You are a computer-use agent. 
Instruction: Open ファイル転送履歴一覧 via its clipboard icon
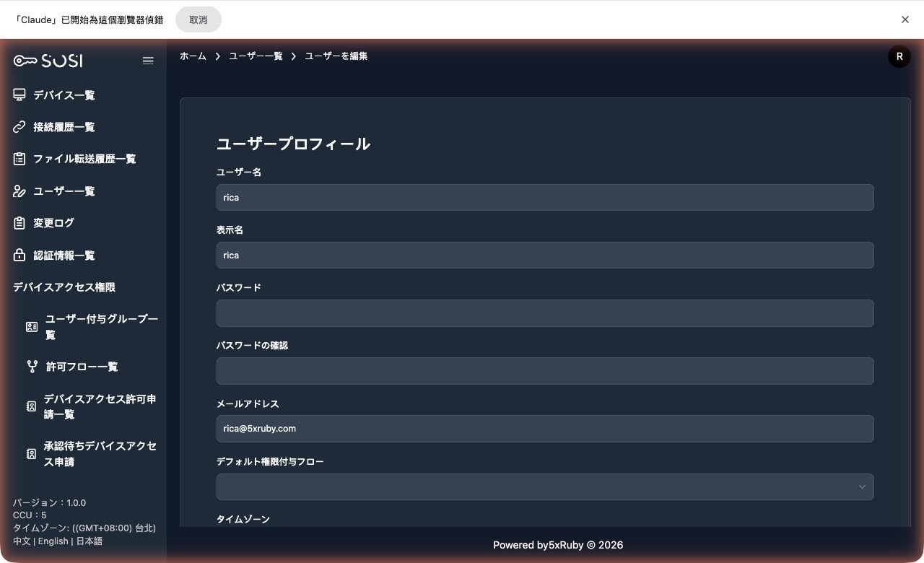point(19,159)
